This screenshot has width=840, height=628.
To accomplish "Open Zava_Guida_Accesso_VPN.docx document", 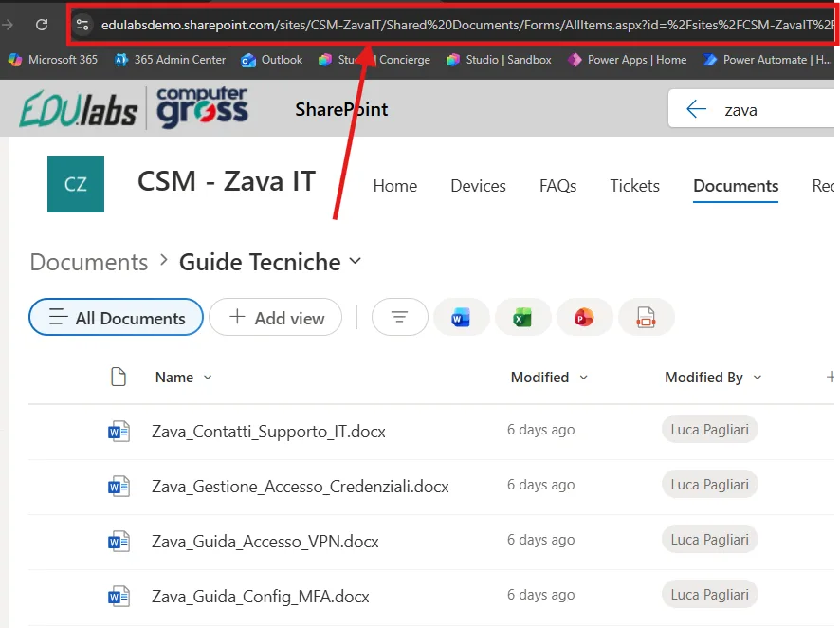I will click(265, 542).
